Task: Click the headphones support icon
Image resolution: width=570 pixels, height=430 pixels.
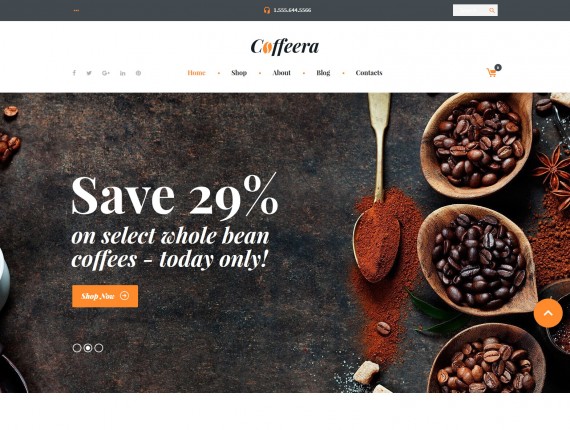Action: click(x=267, y=10)
